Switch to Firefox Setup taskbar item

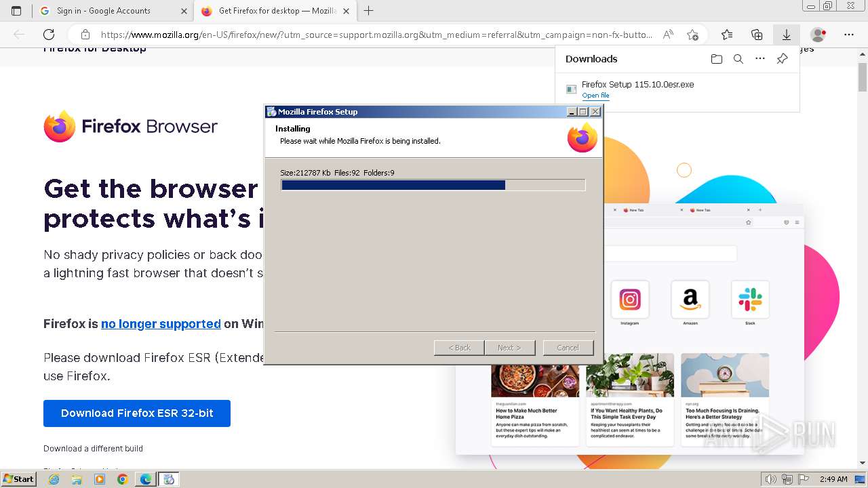169,479
